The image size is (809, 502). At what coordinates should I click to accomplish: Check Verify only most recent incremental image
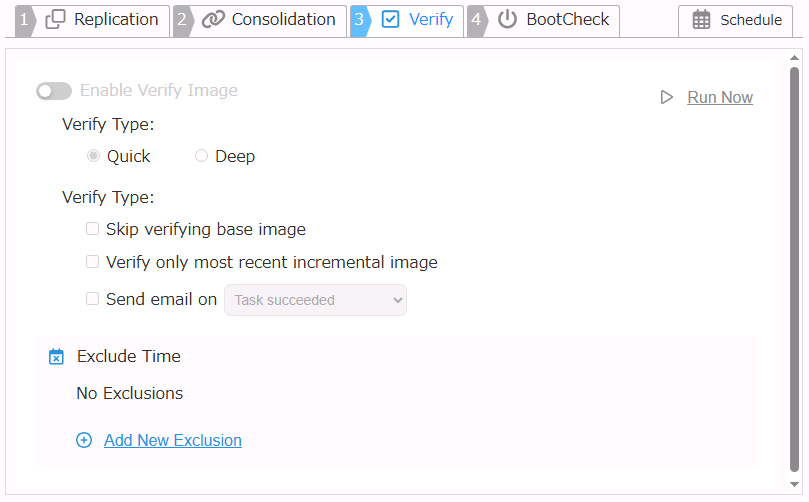click(93, 262)
